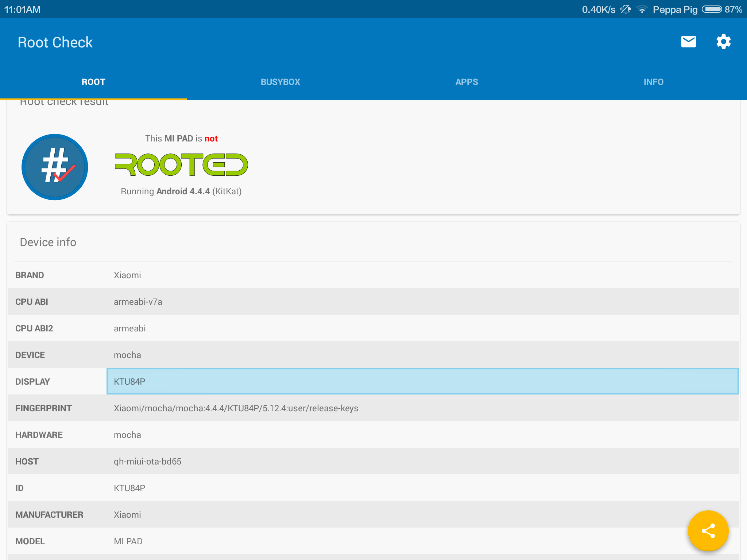This screenshot has height=560, width=747.
Task: Tap the HOST value qh-miui-ota-bd65
Action: pyautogui.click(x=147, y=462)
